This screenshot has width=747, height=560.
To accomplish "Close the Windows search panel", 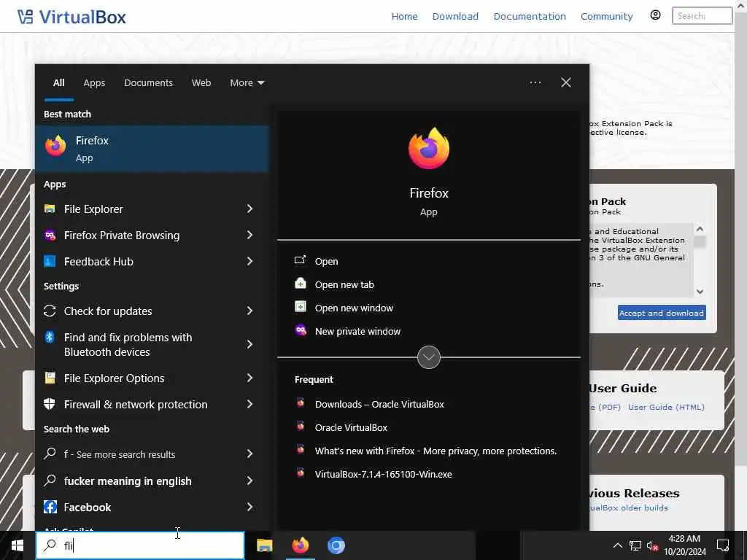I will click(x=565, y=83).
